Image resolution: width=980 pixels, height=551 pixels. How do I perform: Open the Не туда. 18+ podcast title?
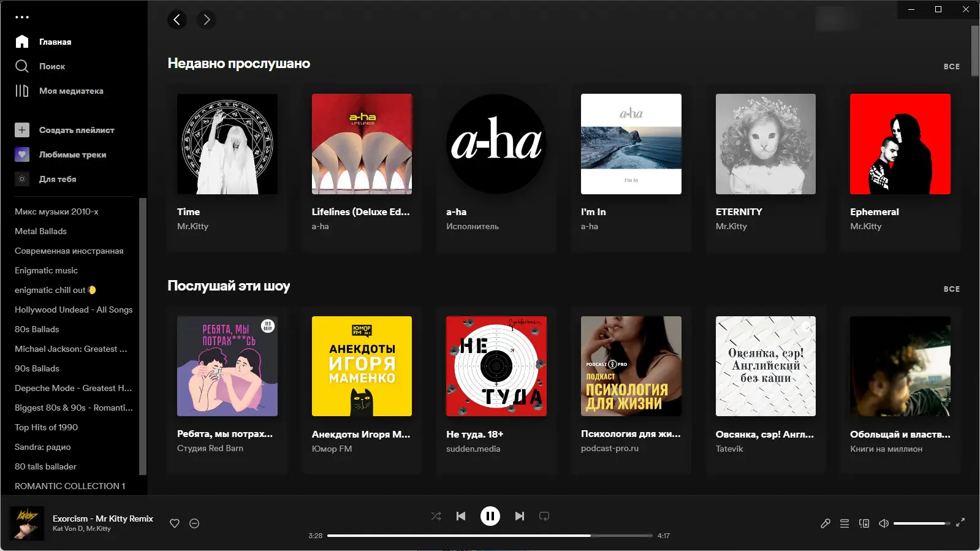point(475,434)
